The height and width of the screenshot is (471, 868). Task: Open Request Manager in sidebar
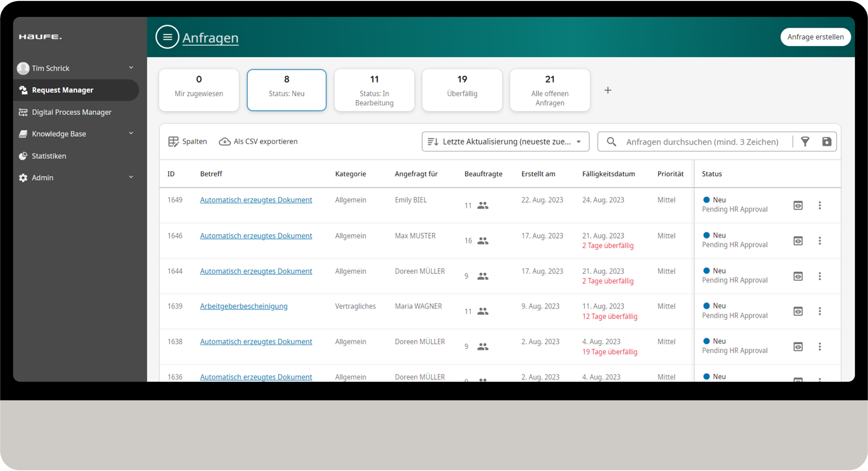coord(76,90)
